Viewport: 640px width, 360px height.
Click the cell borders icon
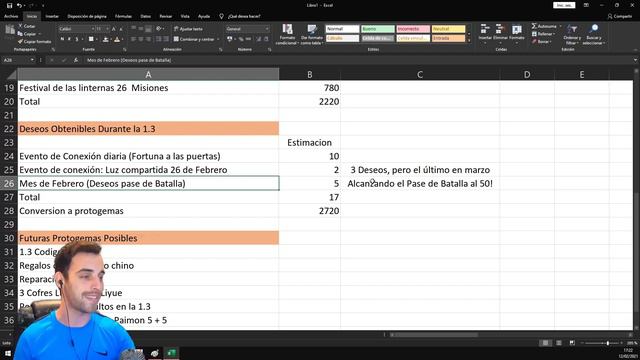coord(91,39)
